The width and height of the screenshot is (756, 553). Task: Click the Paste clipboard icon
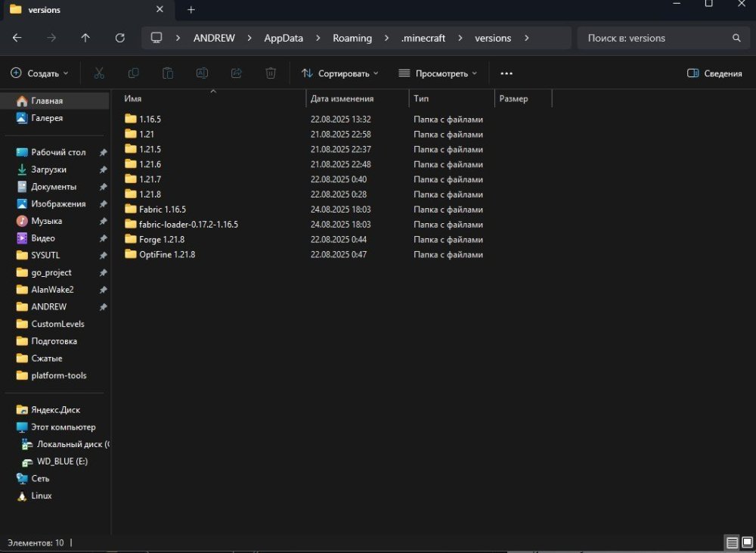(x=168, y=73)
